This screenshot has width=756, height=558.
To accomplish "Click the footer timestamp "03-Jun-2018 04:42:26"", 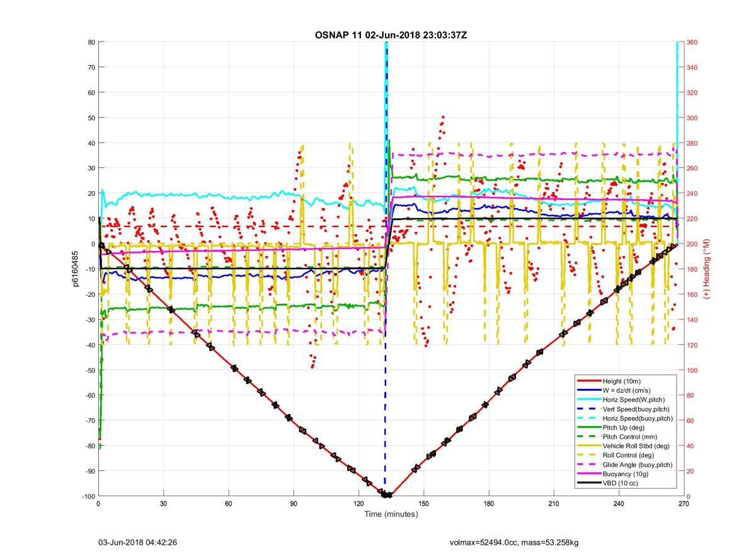I will 137,542.
